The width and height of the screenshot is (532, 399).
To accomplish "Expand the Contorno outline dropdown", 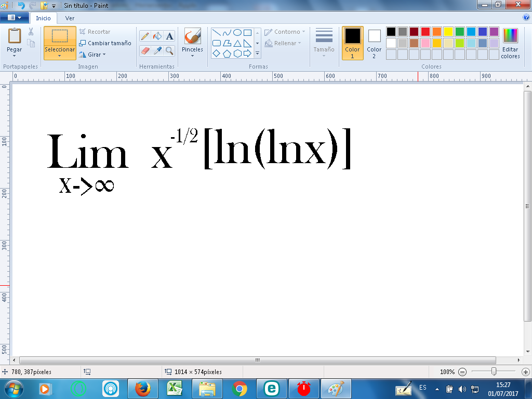I will [285, 32].
